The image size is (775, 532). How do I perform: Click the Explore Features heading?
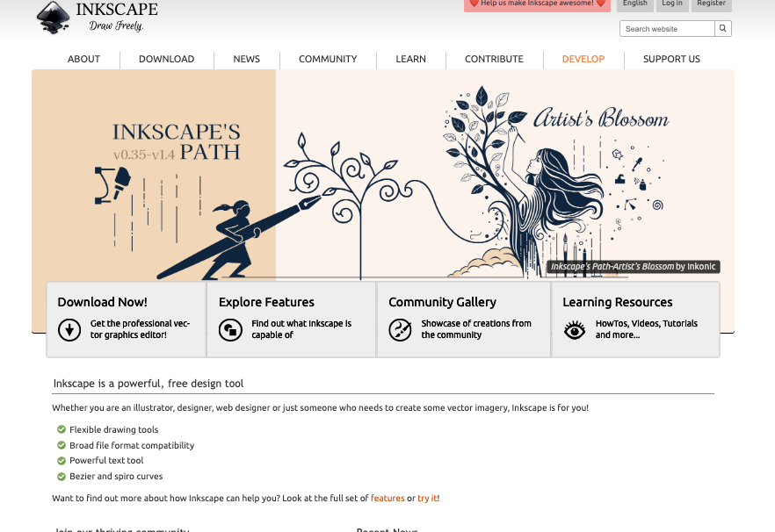[266, 302]
